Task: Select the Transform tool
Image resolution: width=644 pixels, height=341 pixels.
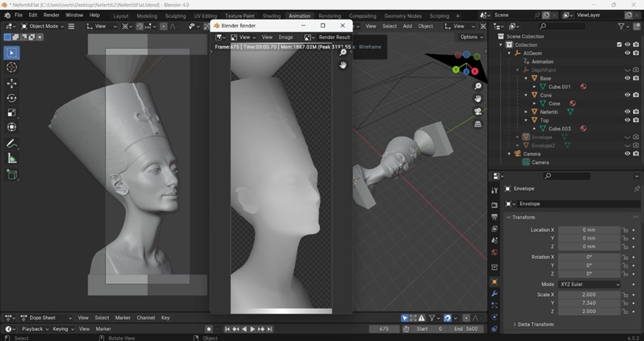Action: tap(11, 127)
